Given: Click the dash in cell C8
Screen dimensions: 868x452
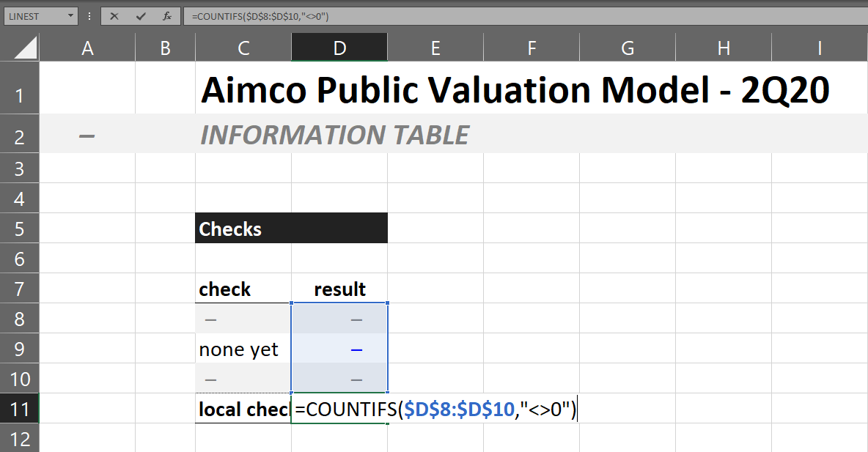Looking at the screenshot, I should pos(210,320).
